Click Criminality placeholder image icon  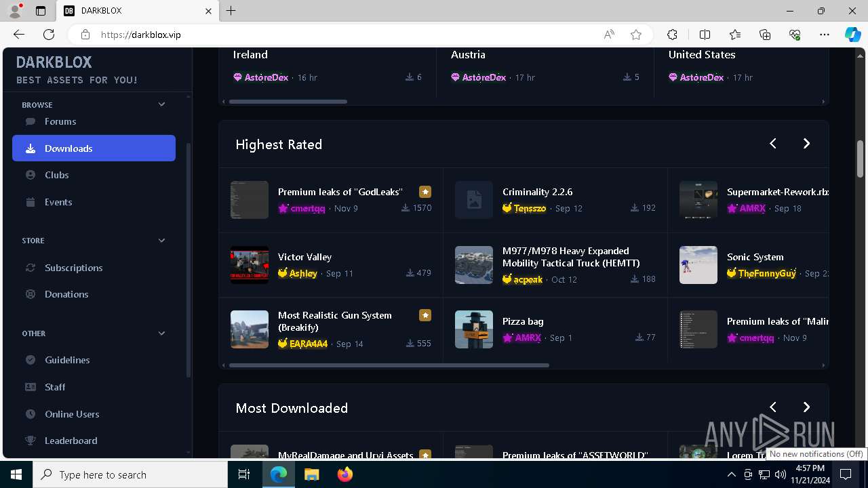click(474, 200)
